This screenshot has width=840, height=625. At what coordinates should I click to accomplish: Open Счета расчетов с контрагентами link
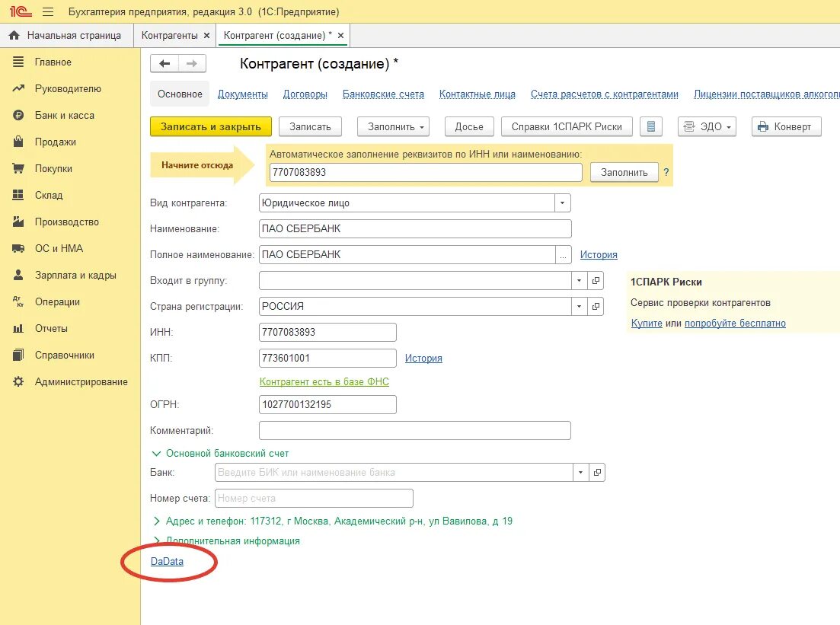605,94
